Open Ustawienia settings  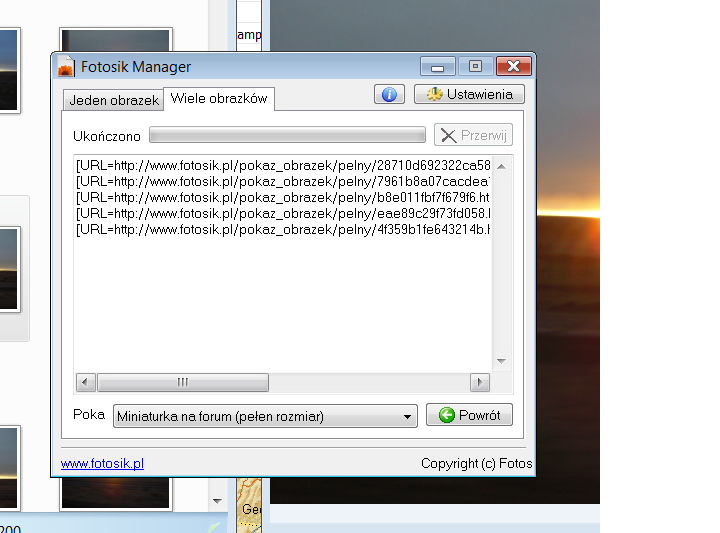pos(469,94)
